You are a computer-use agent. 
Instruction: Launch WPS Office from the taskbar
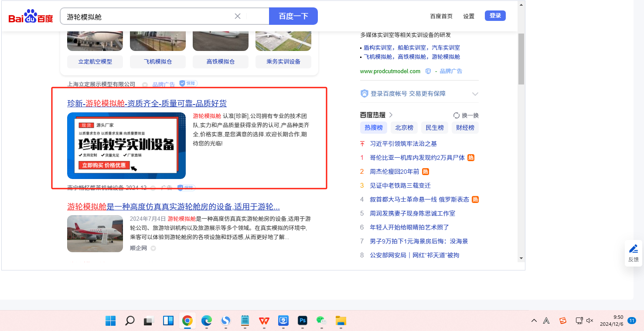click(264, 321)
